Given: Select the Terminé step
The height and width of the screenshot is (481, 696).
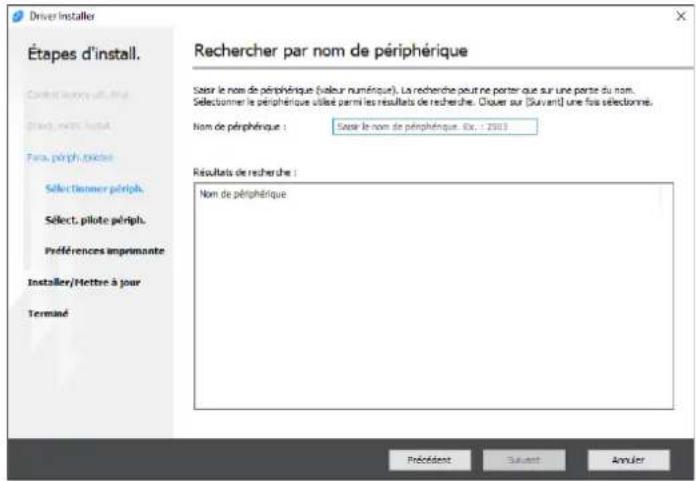Looking at the screenshot, I should coord(48,314).
